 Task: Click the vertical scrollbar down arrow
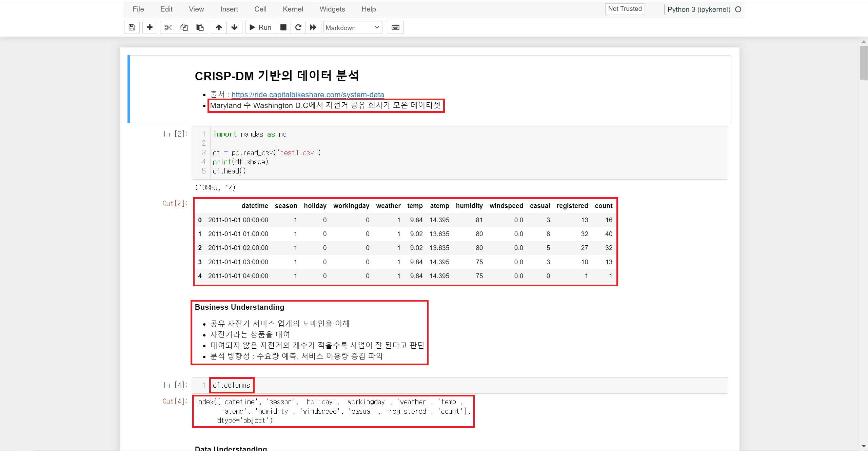[864, 446]
